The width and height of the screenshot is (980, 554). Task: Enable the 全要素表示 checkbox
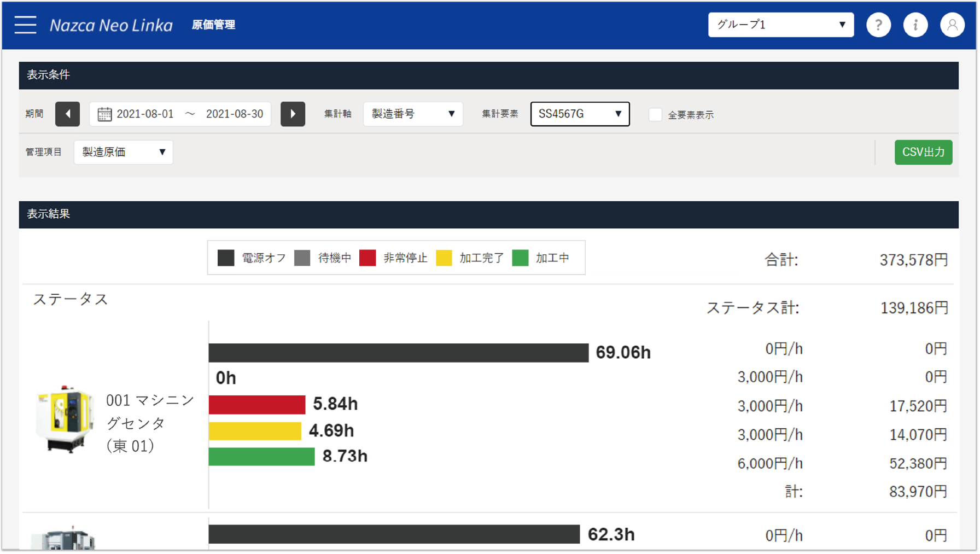[655, 114]
